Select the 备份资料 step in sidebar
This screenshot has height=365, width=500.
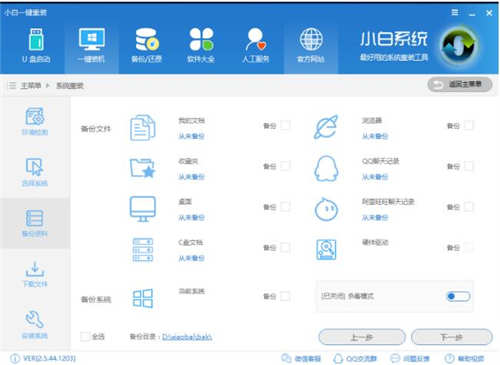tap(35, 223)
